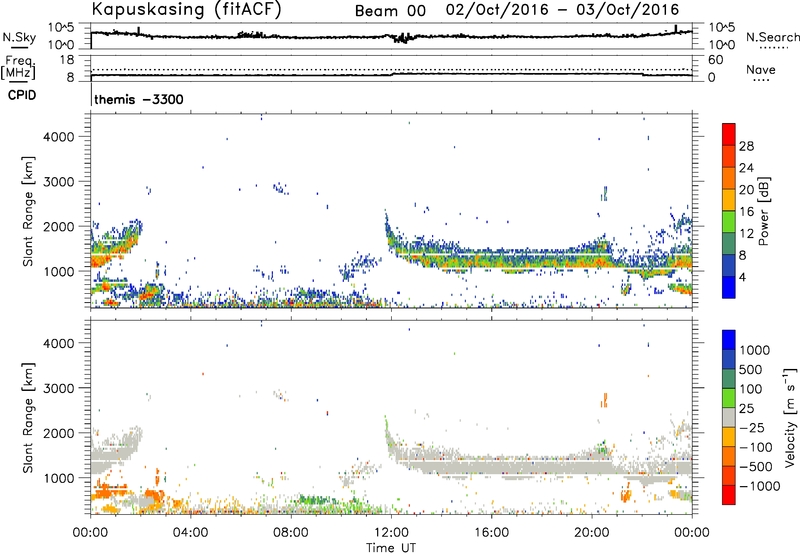Viewport: 800px width, 554px height.
Task: Click the velocity color bar scale
Action: click(x=729, y=417)
